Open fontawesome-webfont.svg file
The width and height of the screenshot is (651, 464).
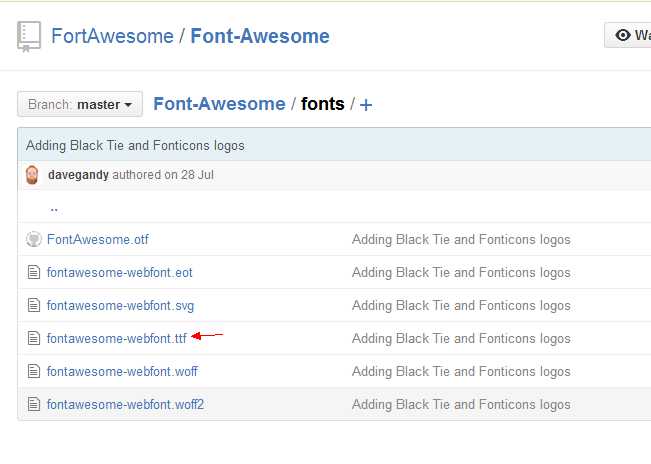pyautogui.click(x=120, y=305)
